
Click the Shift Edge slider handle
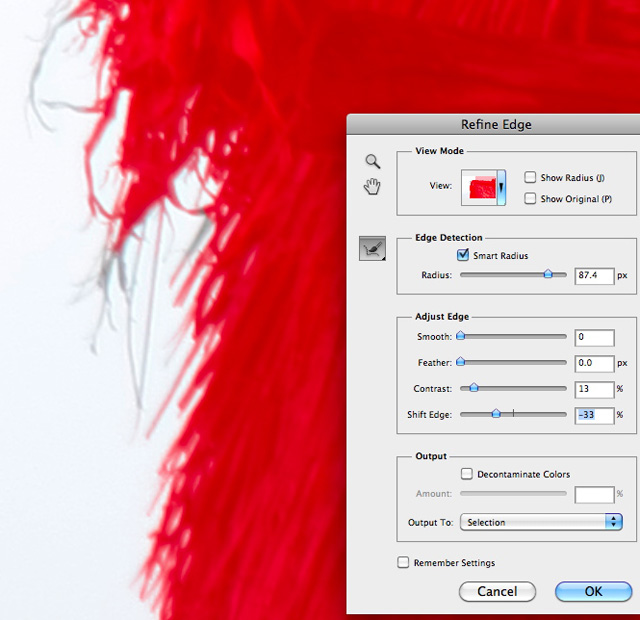(496, 414)
